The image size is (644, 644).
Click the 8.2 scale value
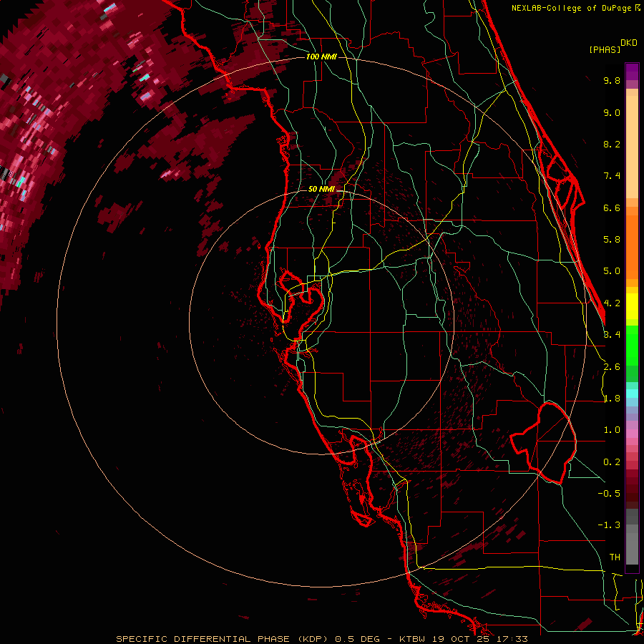pyautogui.click(x=612, y=144)
